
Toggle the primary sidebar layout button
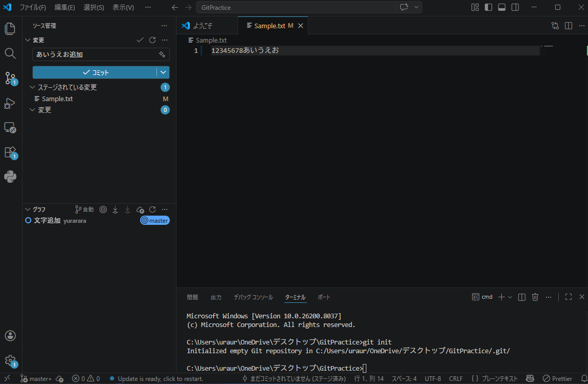point(488,7)
